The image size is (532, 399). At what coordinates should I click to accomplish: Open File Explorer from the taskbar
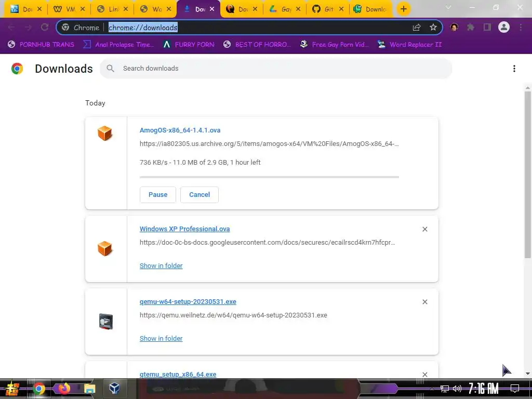point(89,389)
